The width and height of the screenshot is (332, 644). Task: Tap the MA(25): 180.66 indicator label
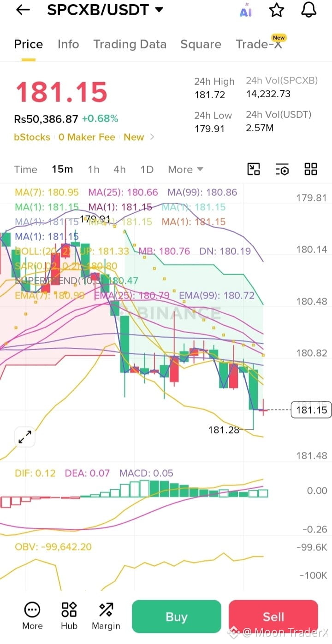click(x=123, y=192)
